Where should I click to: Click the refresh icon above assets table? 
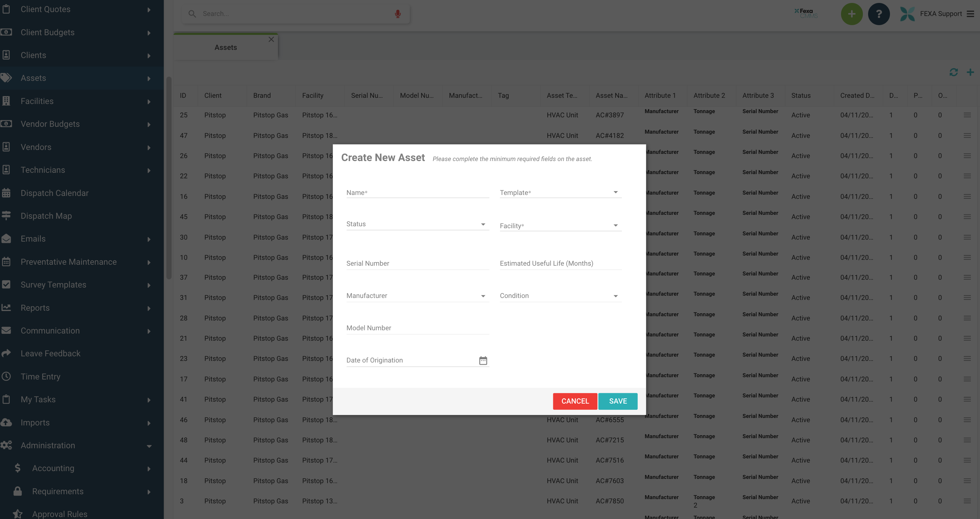pyautogui.click(x=953, y=72)
